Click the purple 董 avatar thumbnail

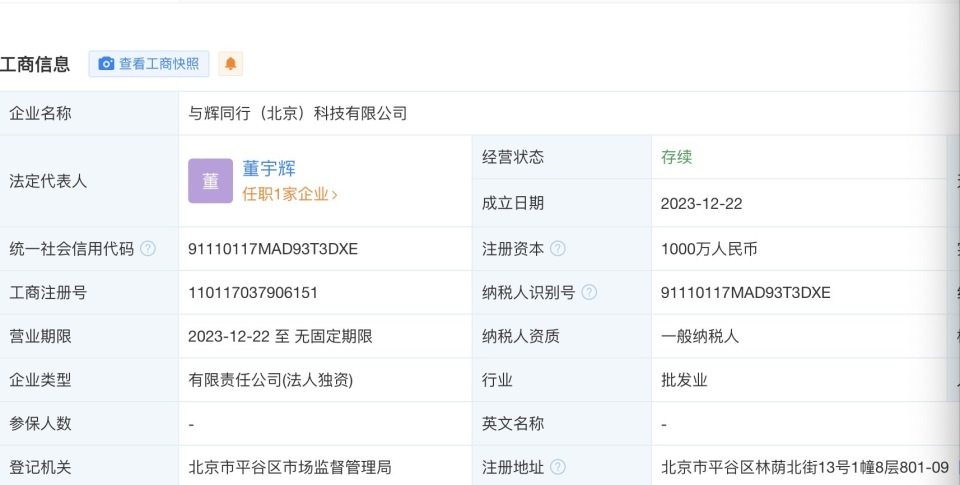(211, 181)
